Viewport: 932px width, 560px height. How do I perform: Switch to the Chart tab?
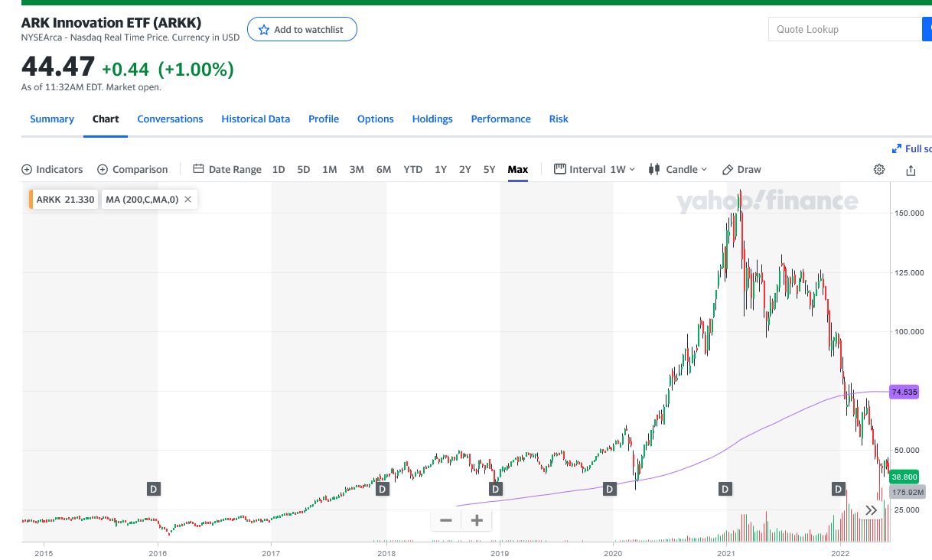106,119
